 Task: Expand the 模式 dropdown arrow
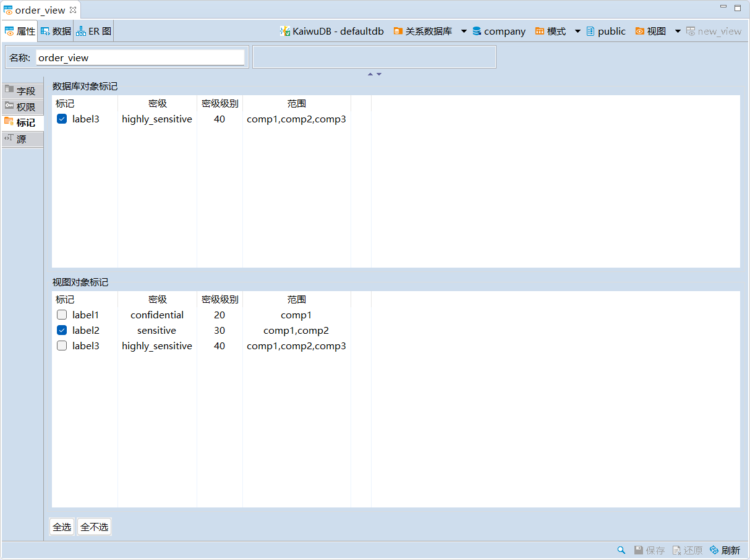click(577, 31)
